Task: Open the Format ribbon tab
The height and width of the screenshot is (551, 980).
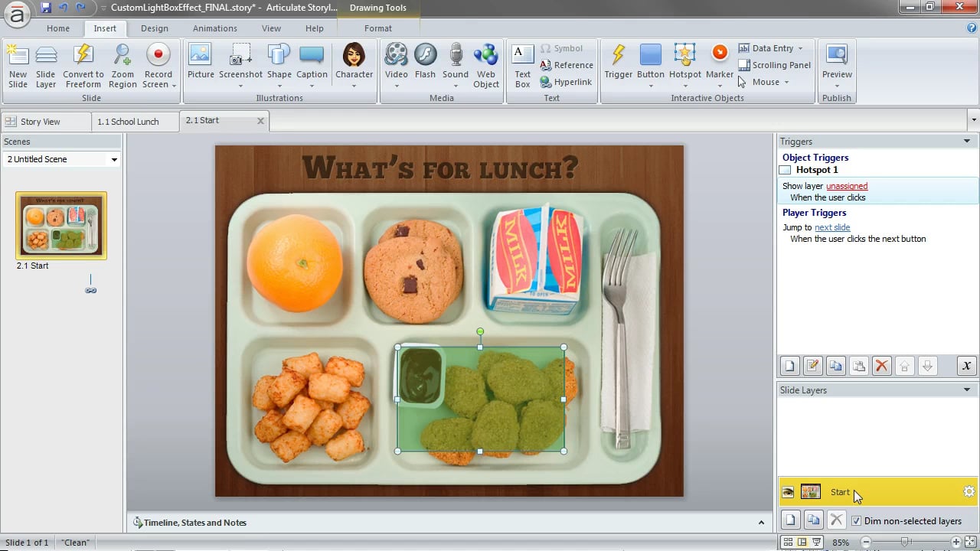Action: point(378,28)
